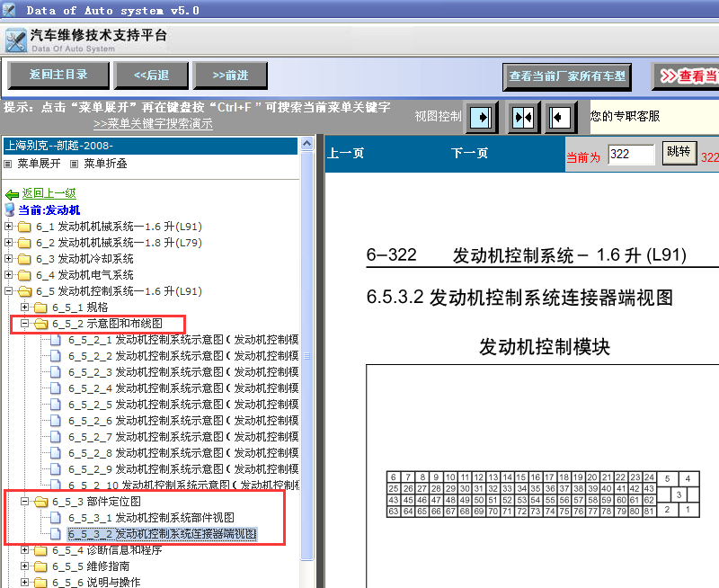Click folder icon of 6_5_1 规格
Screen dimensions: 719x588
[40, 307]
